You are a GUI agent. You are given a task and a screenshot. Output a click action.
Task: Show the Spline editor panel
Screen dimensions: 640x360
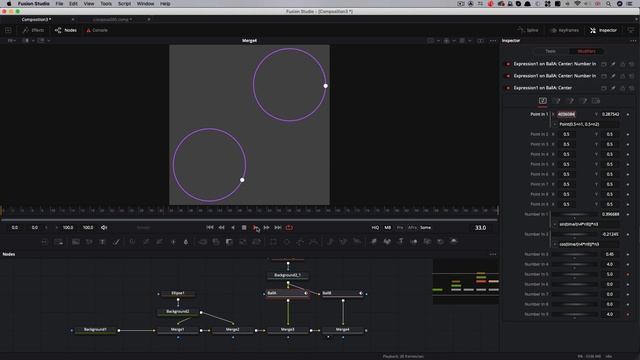(528, 30)
